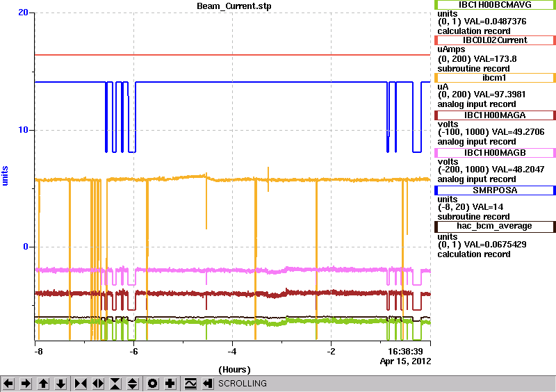Select the hac_bcm_average legend entry
Screen dimensions: 556x392
[495, 227]
